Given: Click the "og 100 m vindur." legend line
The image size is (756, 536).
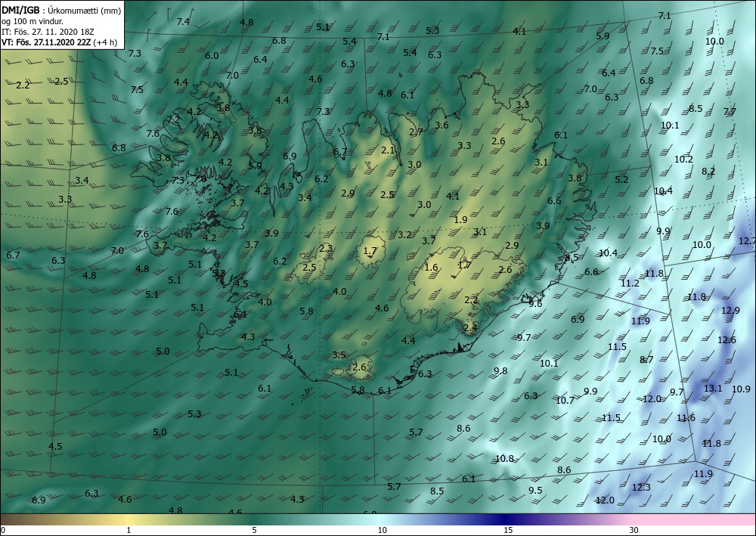Looking at the screenshot, I should click(33, 21).
